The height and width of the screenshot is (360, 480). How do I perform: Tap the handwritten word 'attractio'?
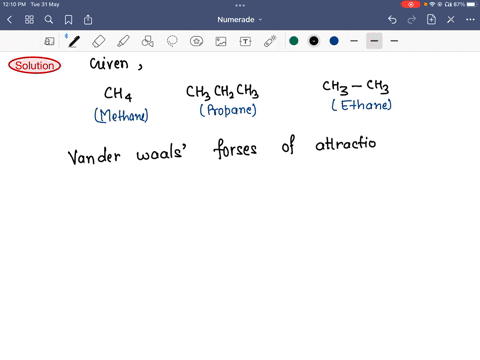(346, 144)
